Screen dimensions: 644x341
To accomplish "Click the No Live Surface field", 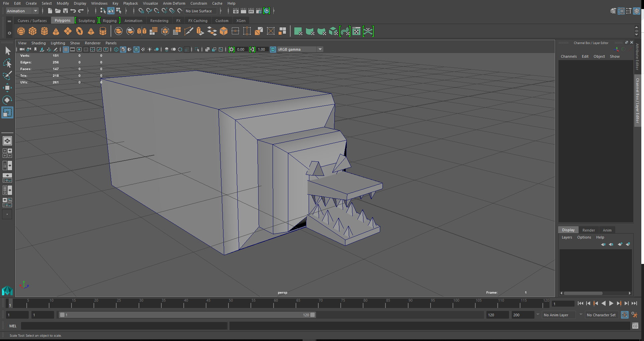I will (199, 11).
